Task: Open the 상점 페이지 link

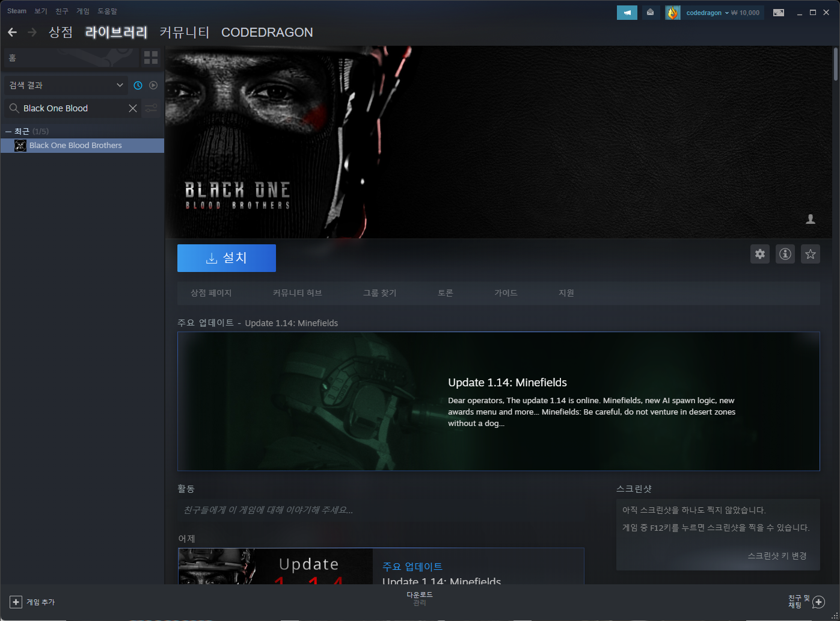Action: [211, 293]
